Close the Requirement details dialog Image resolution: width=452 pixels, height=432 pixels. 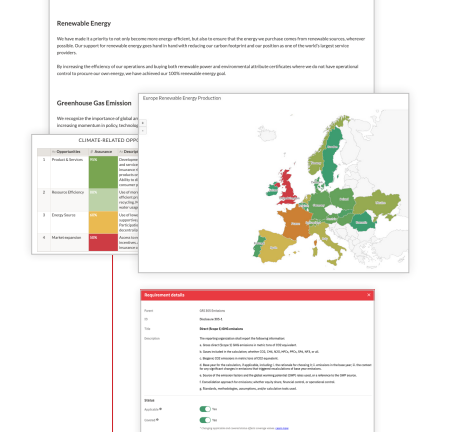pyautogui.click(x=369, y=295)
